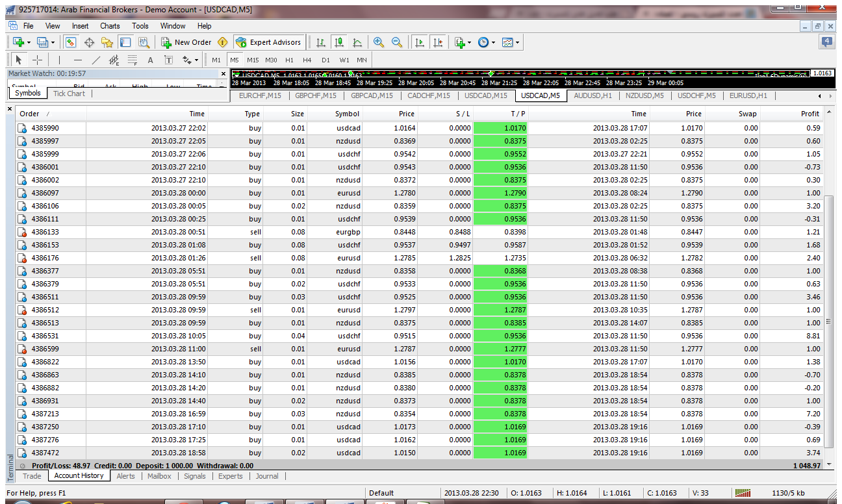The width and height of the screenshot is (842, 504).
Task: Click the Order column header
Action: (x=50, y=114)
